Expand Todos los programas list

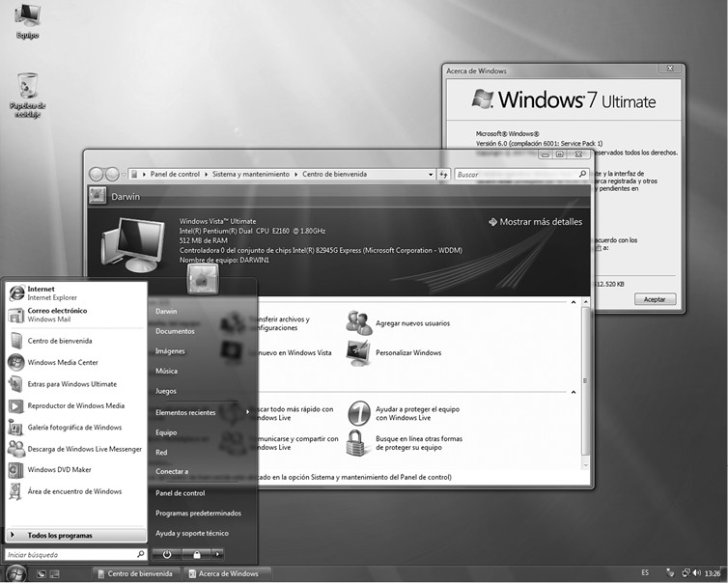coord(60,535)
